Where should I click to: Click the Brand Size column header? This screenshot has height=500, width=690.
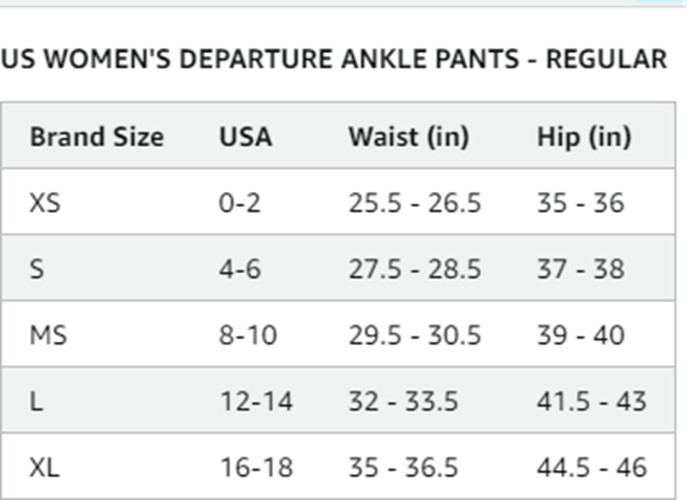[96, 136]
